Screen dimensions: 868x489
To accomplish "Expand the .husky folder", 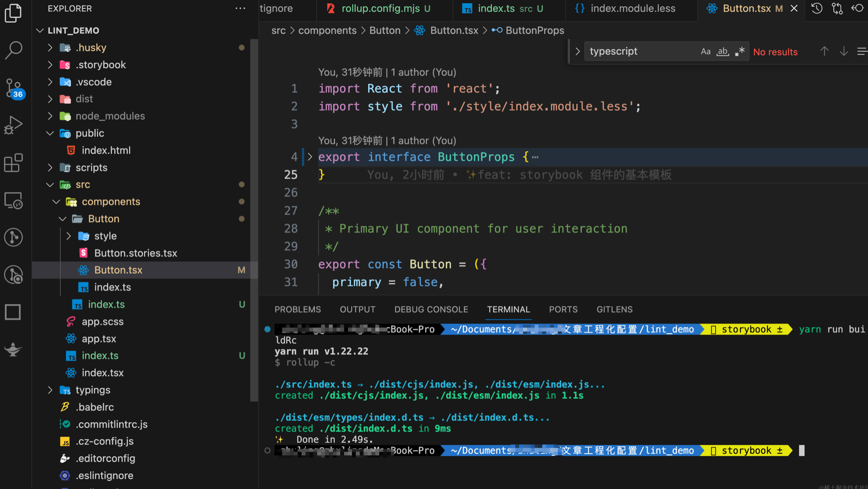I will 50,48.
